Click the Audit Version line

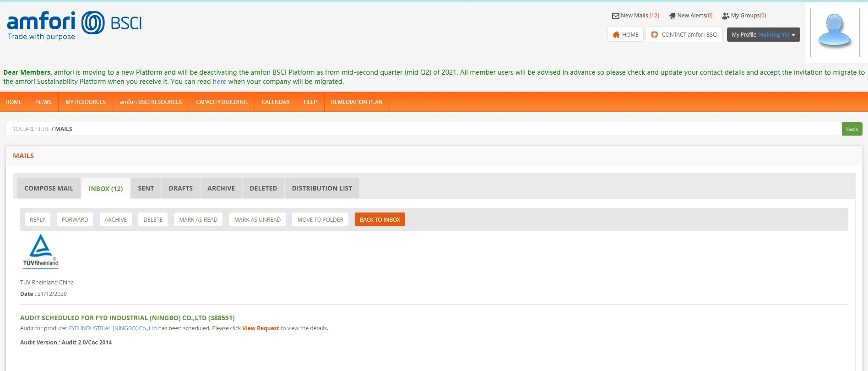[66, 343]
